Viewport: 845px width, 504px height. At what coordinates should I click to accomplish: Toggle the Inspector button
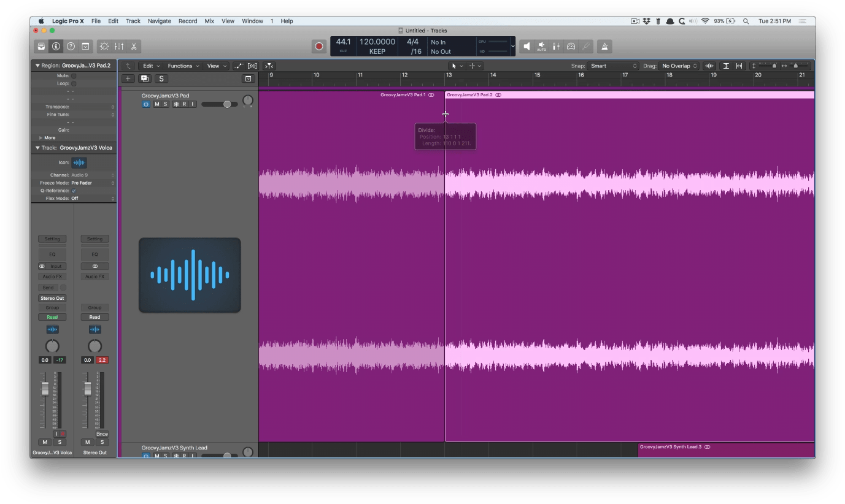[x=56, y=47]
